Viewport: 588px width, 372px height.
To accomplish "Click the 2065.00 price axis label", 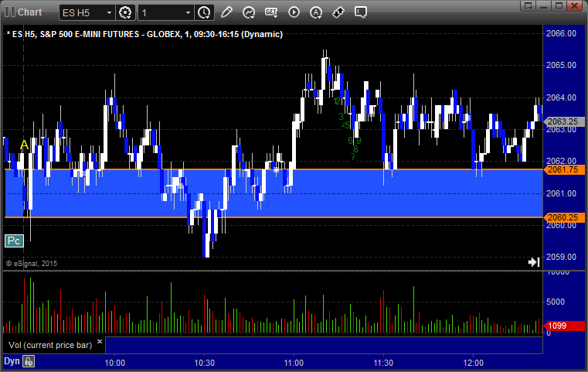I will [x=561, y=65].
